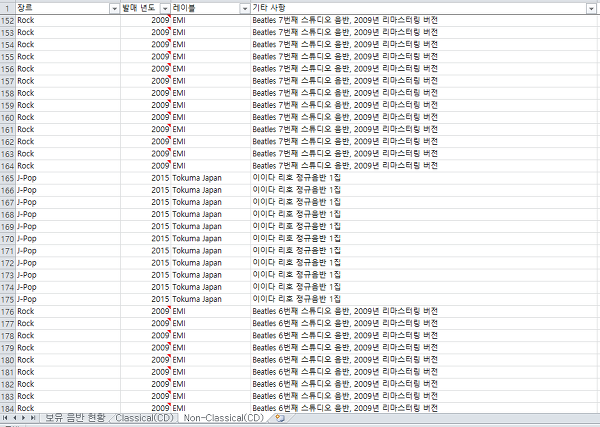Select the 발매 년도 header cell text
Viewport: 600px width, 427px height.
139,8
